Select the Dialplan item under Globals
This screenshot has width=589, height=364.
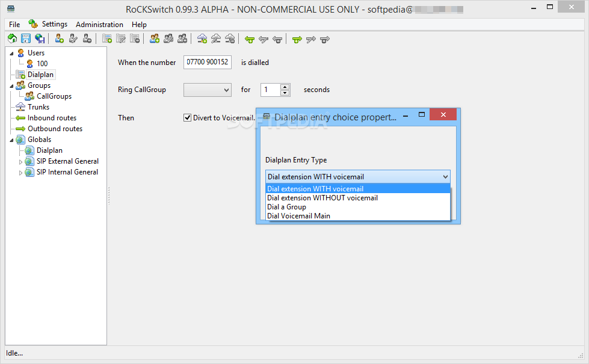tap(49, 150)
